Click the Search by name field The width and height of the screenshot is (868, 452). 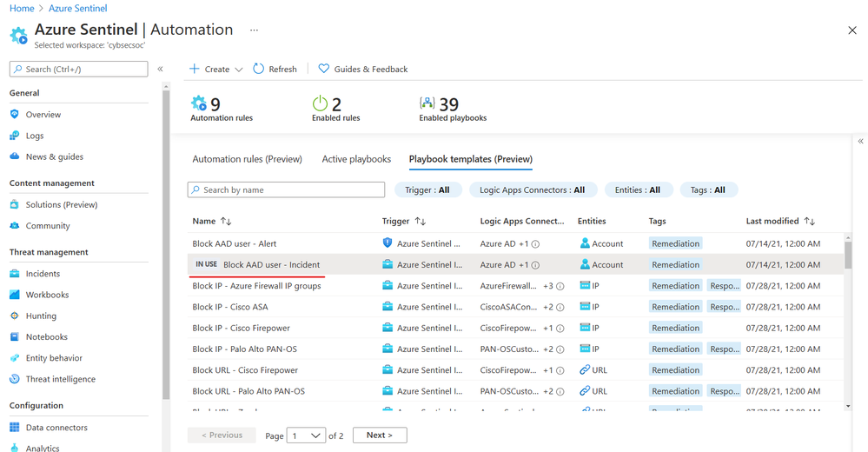pos(286,190)
